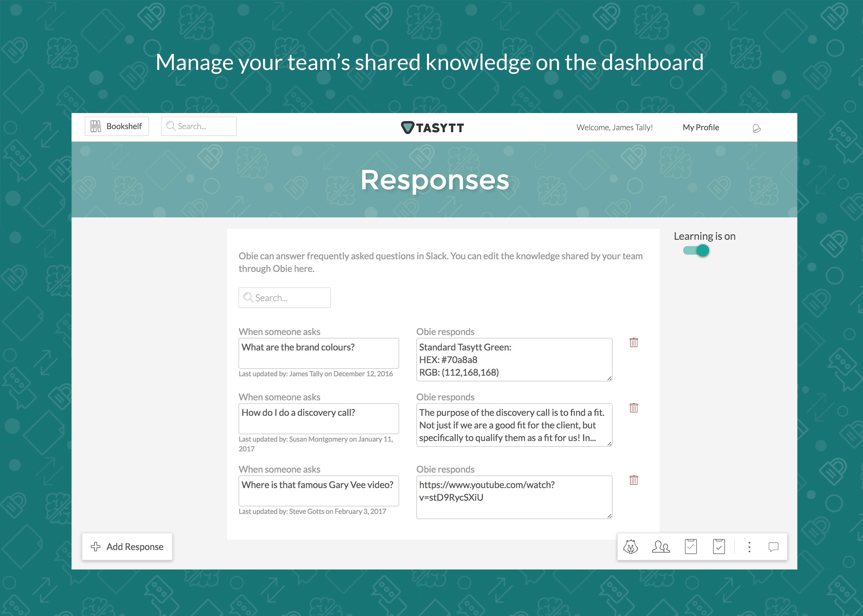
Task: Edit the YouTube link response text area
Action: 514,497
